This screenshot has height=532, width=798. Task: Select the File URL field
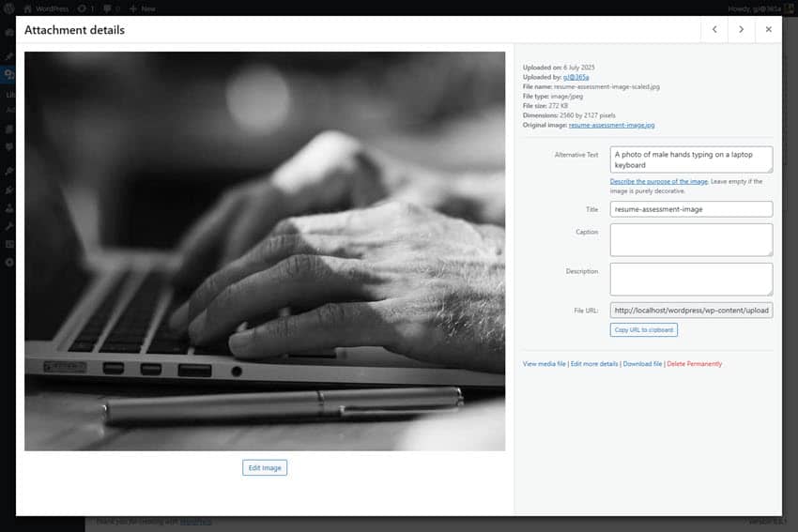click(691, 311)
